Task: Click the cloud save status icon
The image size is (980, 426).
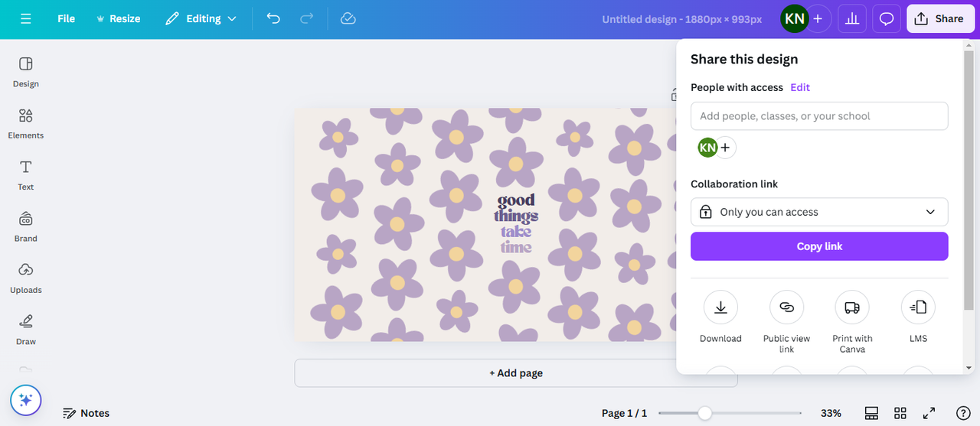Action: [x=348, y=18]
